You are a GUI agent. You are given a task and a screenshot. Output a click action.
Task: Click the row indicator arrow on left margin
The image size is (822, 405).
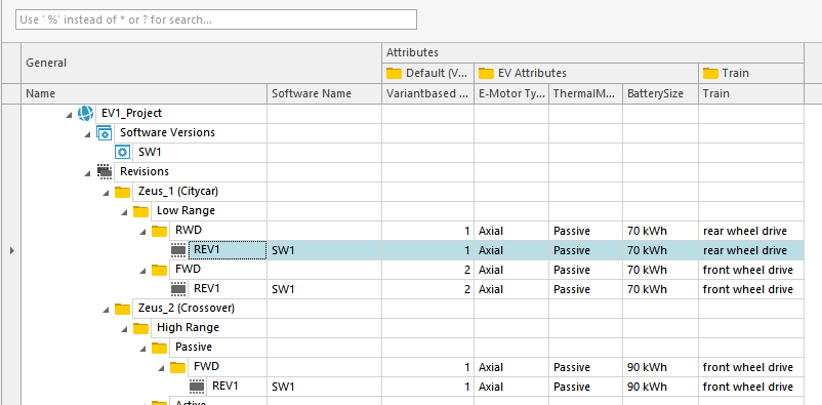pyautogui.click(x=11, y=250)
